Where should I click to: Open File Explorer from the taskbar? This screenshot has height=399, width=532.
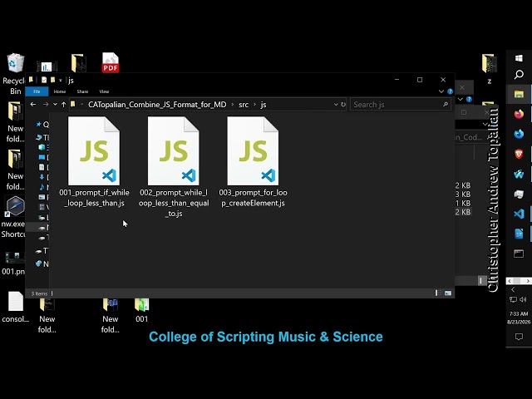pyautogui.click(x=519, y=94)
